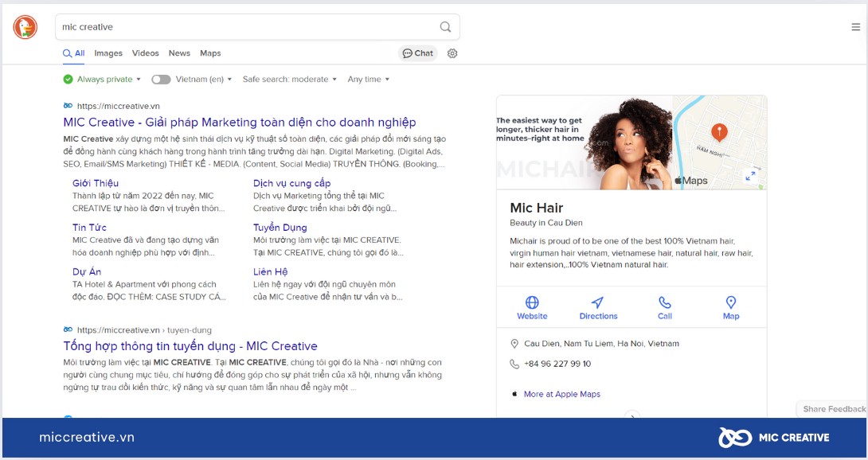Open the News tab

(179, 53)
